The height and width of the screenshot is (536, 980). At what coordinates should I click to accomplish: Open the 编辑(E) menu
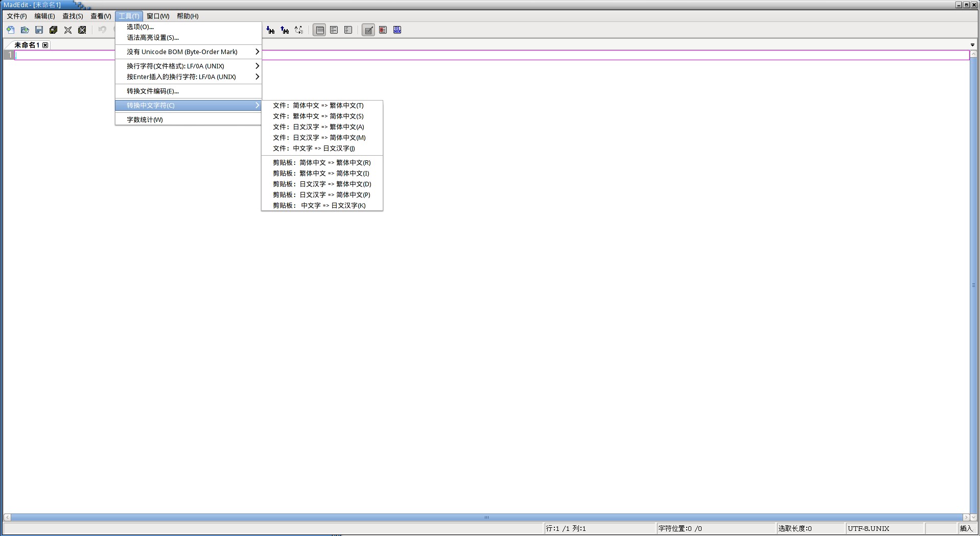[x=44, y=16]
